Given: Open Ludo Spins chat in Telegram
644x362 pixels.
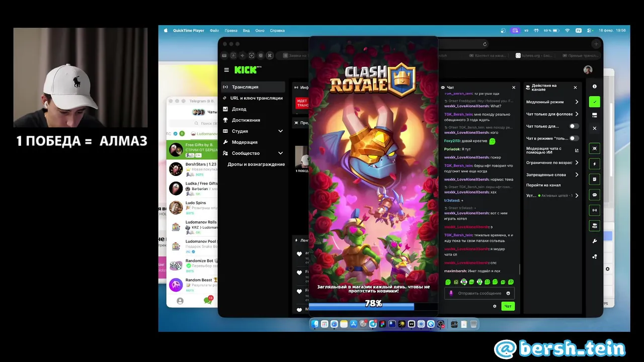Looking at the screenshot, I should click(x=193, y=207).
